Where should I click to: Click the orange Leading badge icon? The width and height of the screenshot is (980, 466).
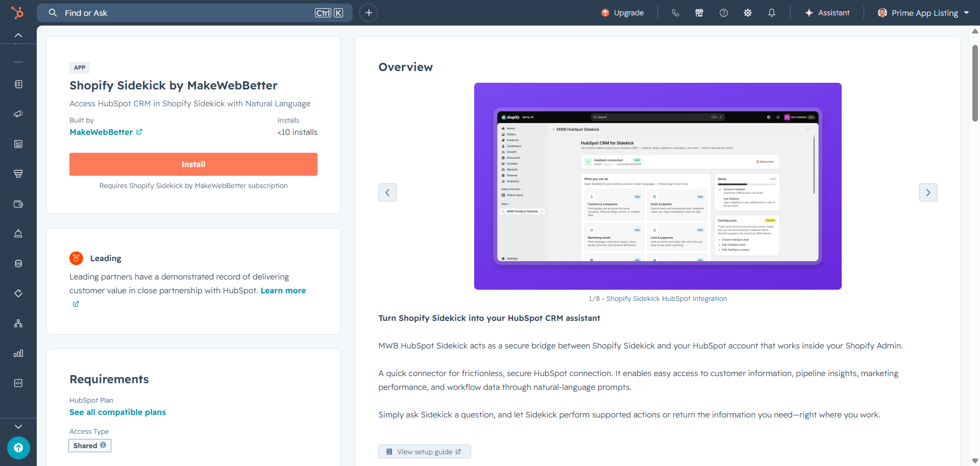coord(76,258)
